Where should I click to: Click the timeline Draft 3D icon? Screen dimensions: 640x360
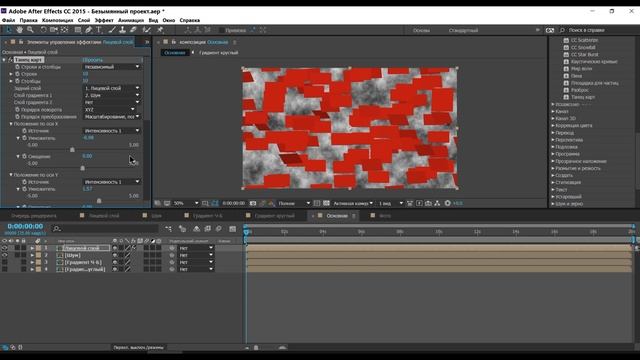coord(182,229)
